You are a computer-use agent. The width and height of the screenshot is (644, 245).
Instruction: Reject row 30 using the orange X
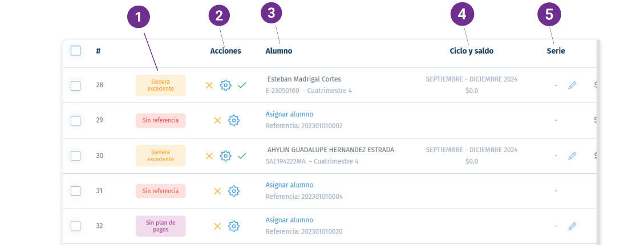[x=209, y=156]
